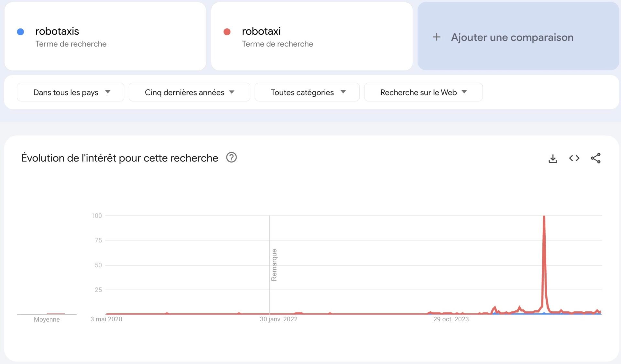This screenshot has width=621, height=364.
Task: Click the plus icon to add comparison
Action: click(x=436, y=37)
